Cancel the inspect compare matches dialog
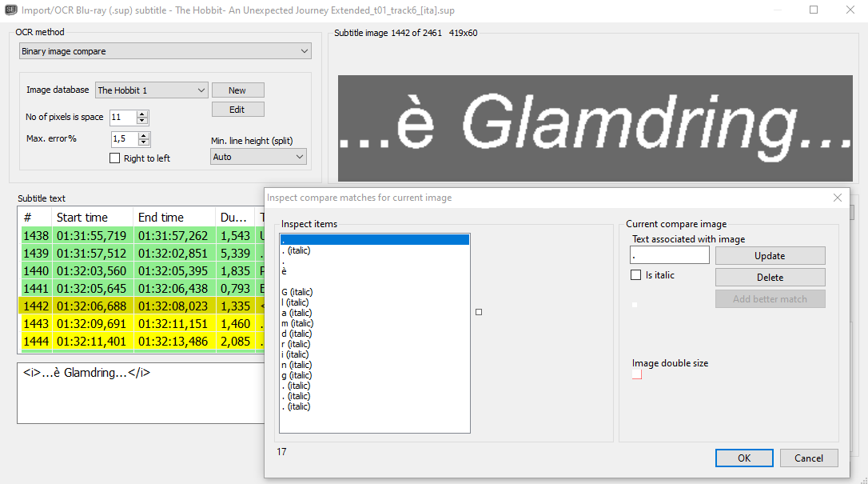 [809, 458]
